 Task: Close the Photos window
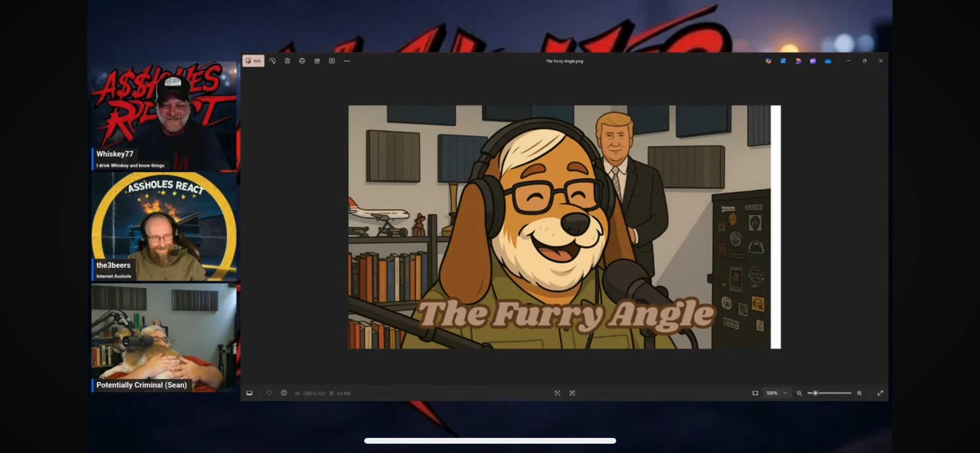881,61
